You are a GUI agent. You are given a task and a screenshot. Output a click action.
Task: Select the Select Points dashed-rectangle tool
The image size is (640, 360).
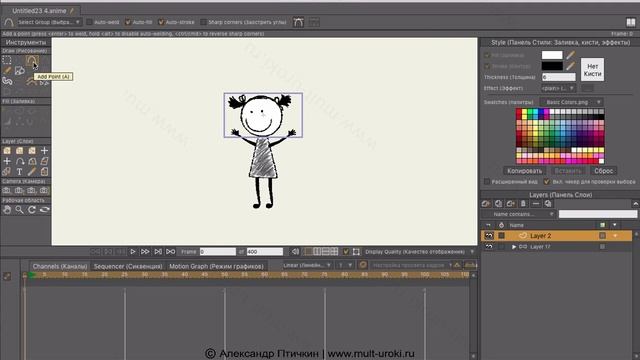click(7, 60)
